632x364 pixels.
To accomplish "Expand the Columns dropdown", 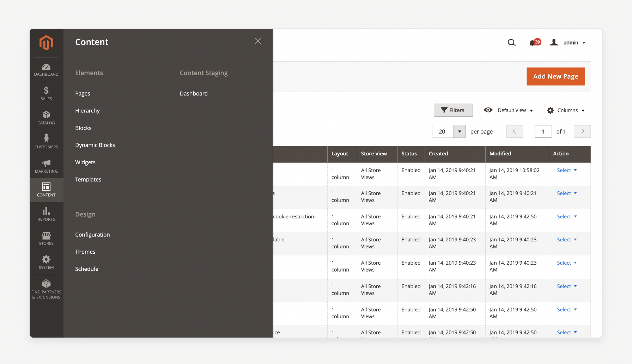I will pos(566,110).
